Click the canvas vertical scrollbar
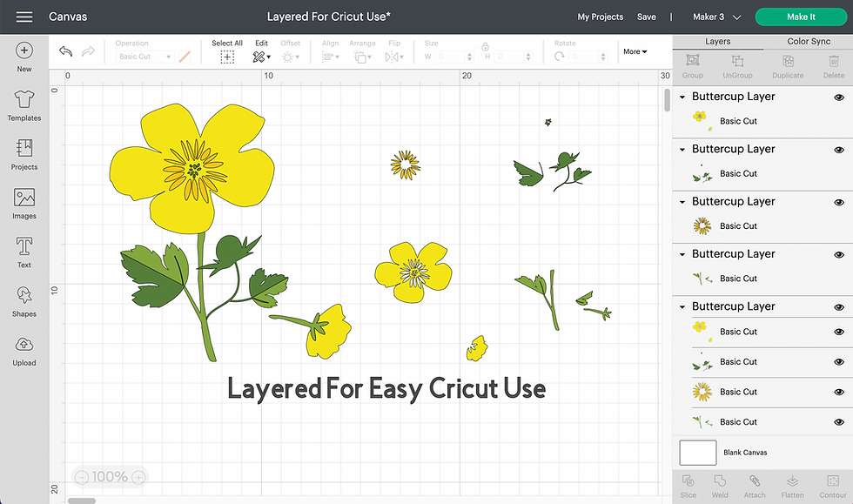853x504 pixels. (667, 100)
